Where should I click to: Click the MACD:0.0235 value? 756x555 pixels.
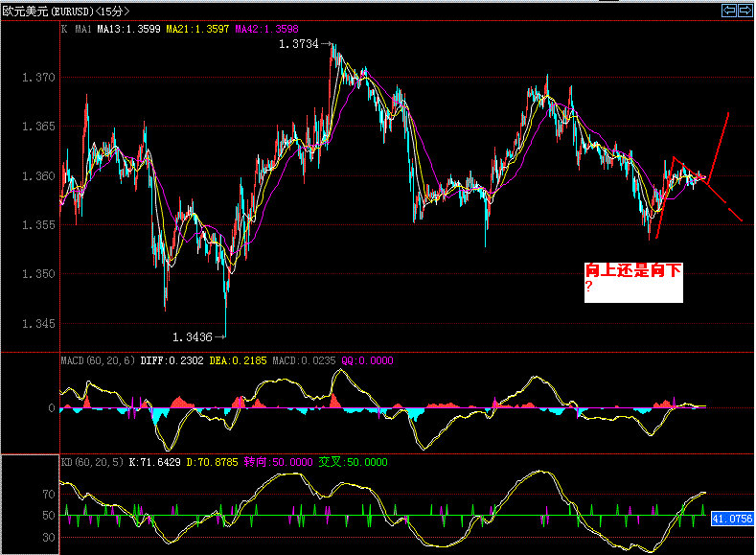click(x=304, y=360)
